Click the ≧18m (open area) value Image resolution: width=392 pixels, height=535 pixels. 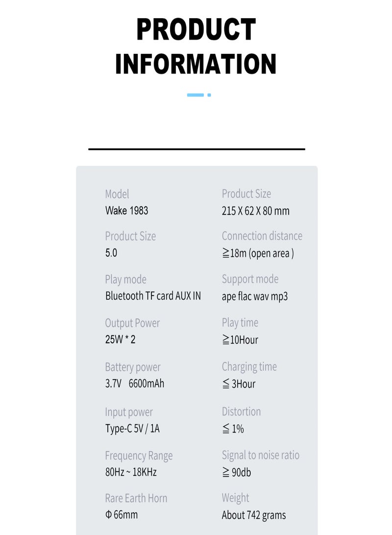(x=258, y=253)
